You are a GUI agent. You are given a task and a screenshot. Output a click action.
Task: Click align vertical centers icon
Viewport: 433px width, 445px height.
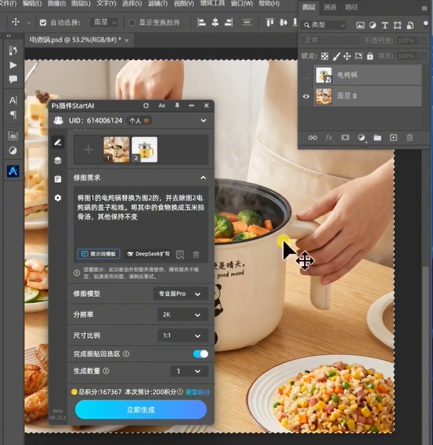click(x=283, y=22)
